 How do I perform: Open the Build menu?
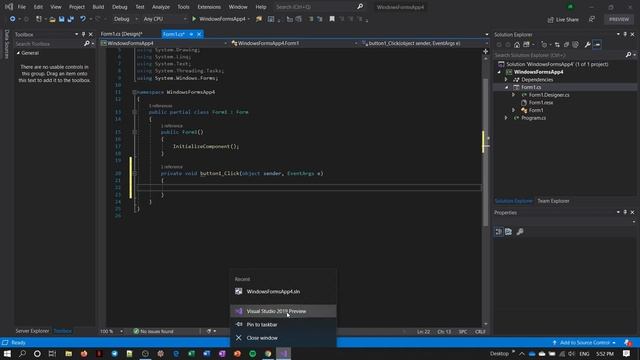click(98, 7)
